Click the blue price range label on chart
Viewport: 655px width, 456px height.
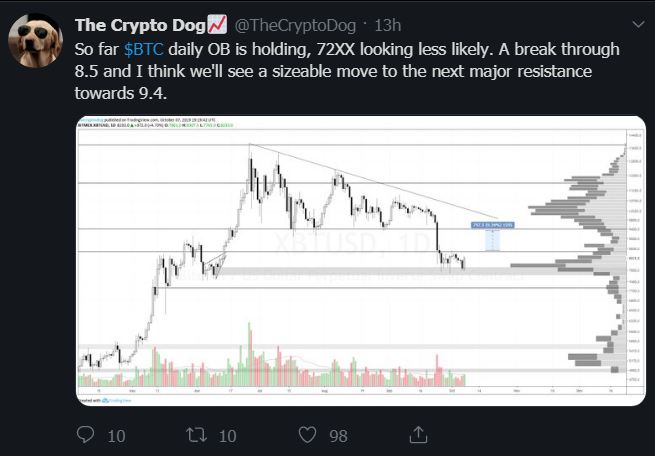coord(493,226)
